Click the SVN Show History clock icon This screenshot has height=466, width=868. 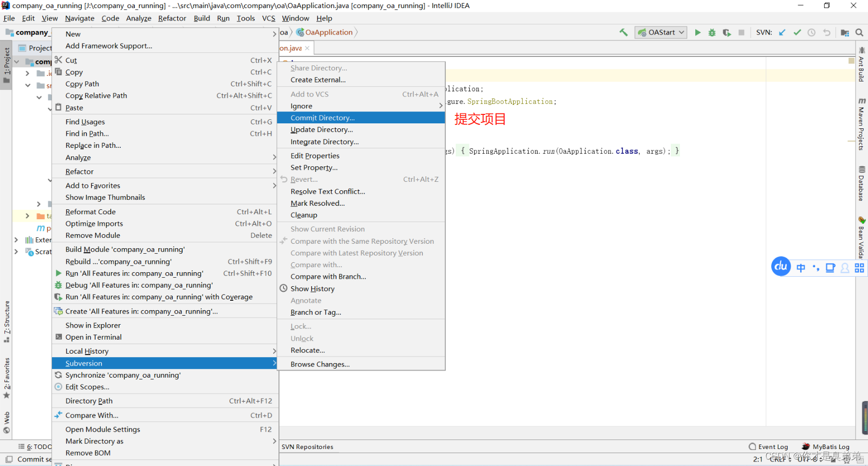point(812,32)
